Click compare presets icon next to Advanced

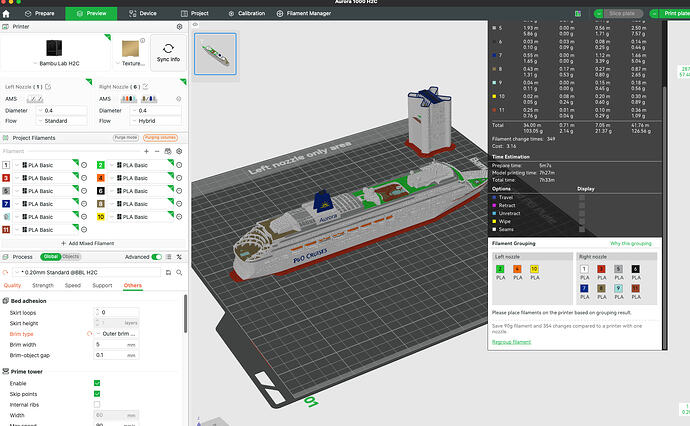point(179,257)
